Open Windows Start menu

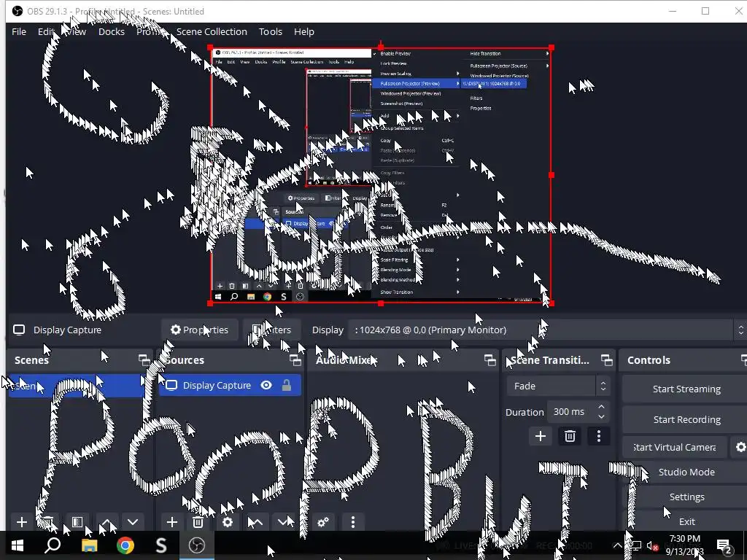tap(18, 545)
